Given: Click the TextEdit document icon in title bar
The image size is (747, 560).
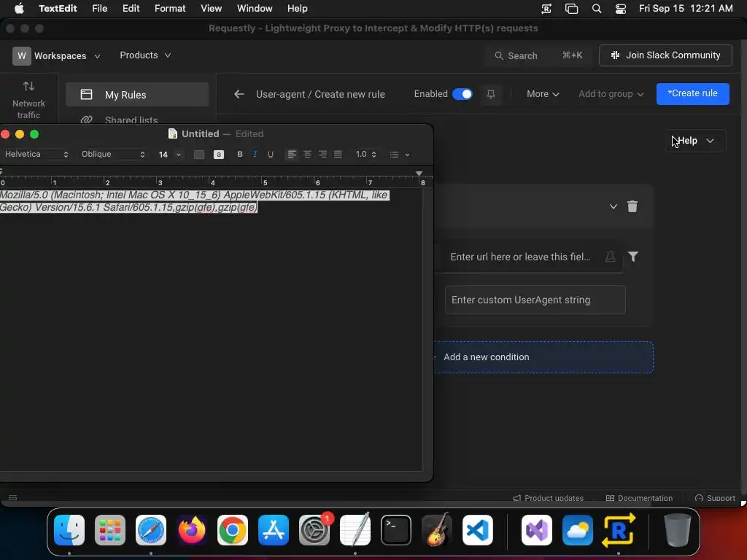Looking at the screenshot, I should pos(172,134).
